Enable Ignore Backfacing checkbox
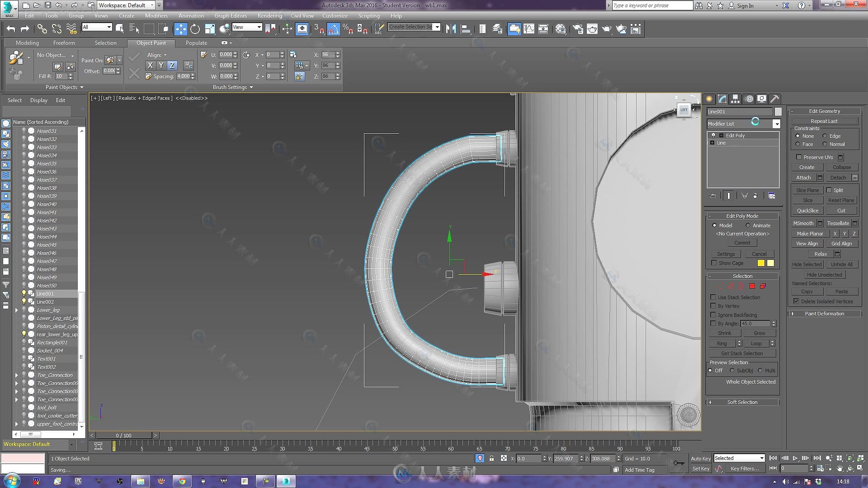Image resolution: width=868 pixels, height=488 pixels. [x=713, y=315]
